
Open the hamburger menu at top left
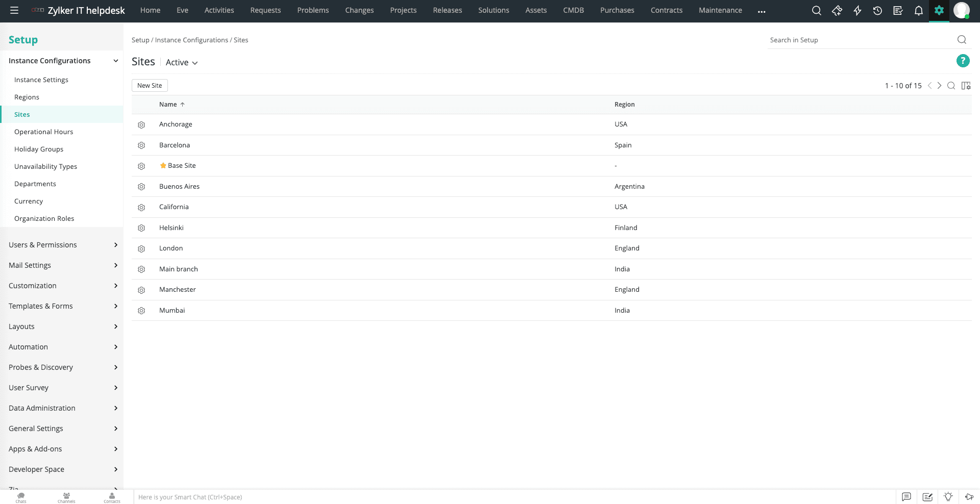click(x=14, y=11)
